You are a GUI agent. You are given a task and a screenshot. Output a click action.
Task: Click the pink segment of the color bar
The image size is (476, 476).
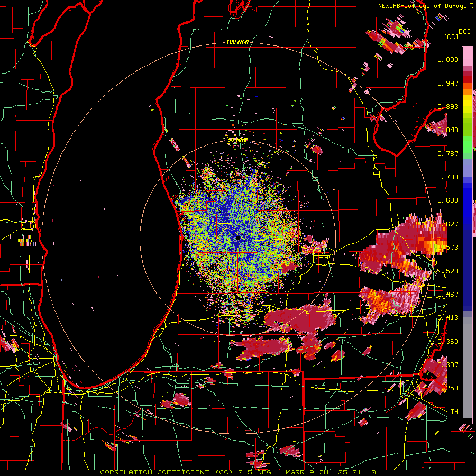(467, 57)
